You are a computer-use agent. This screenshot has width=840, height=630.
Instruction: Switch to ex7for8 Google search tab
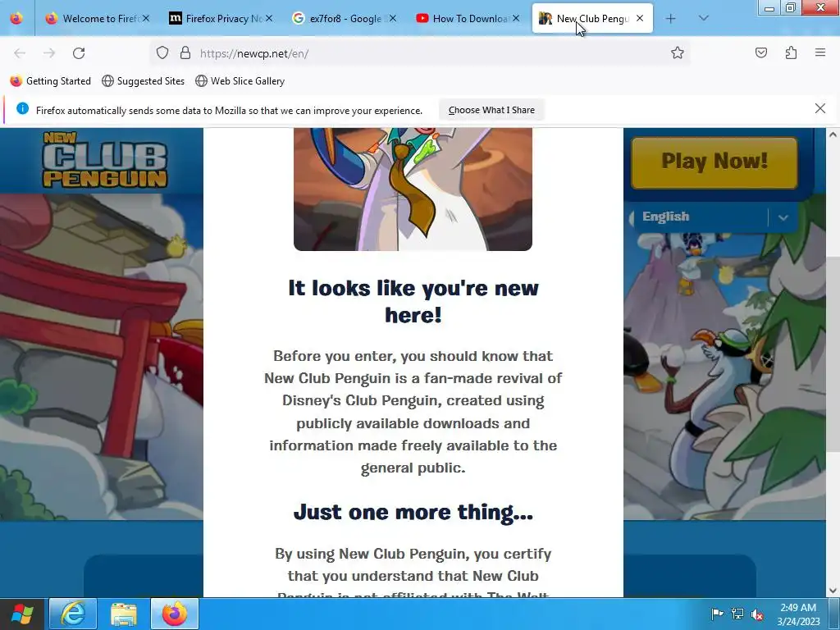tap(344, 18)
